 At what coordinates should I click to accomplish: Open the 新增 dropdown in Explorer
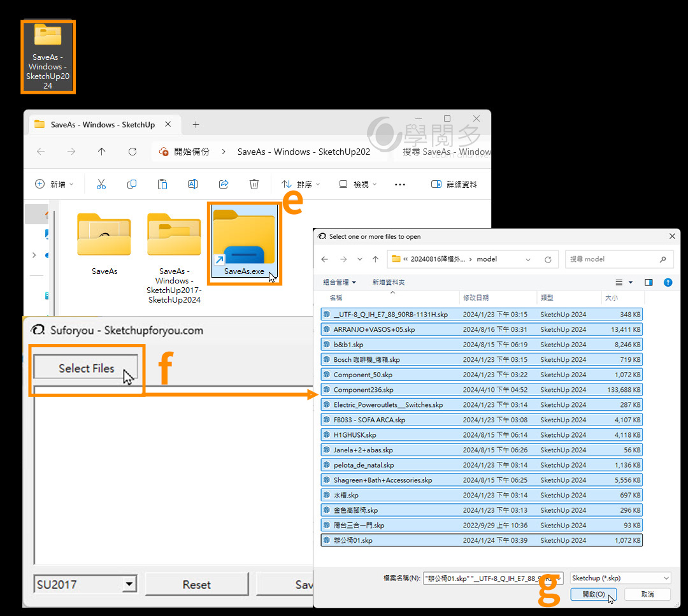[x=54, y=184]
